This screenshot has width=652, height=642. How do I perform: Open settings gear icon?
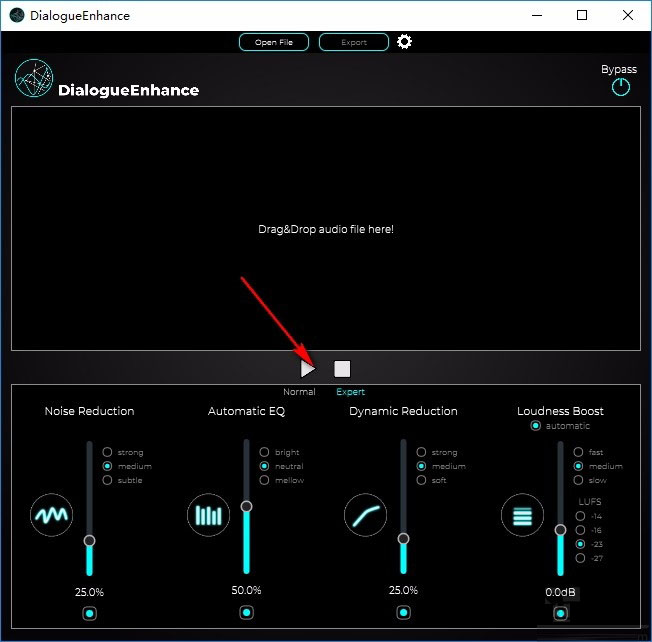coord(404,42)
